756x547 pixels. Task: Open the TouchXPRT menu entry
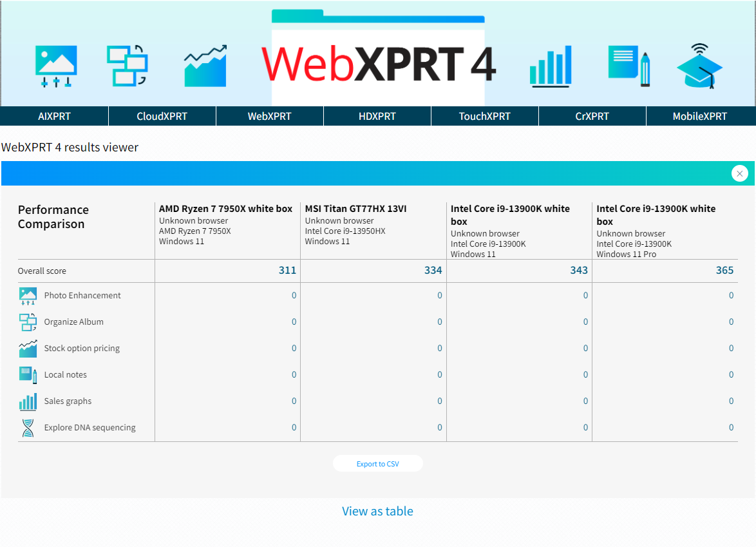coord(485,116)
